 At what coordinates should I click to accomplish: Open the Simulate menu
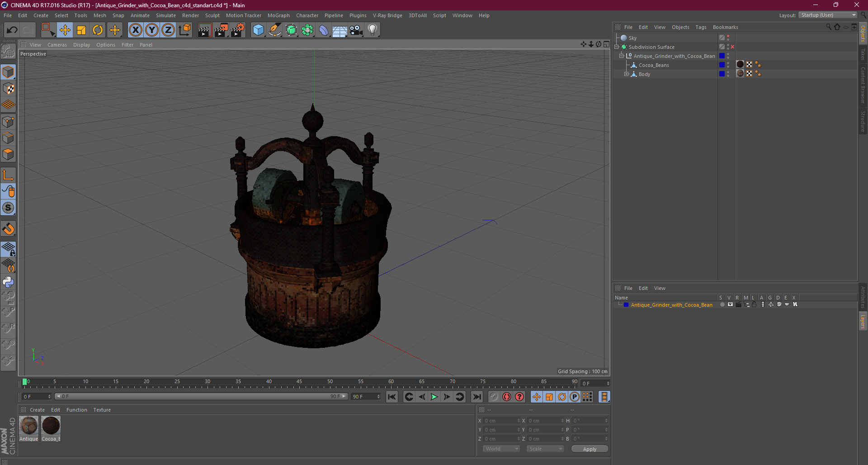[x=165, y=15]
